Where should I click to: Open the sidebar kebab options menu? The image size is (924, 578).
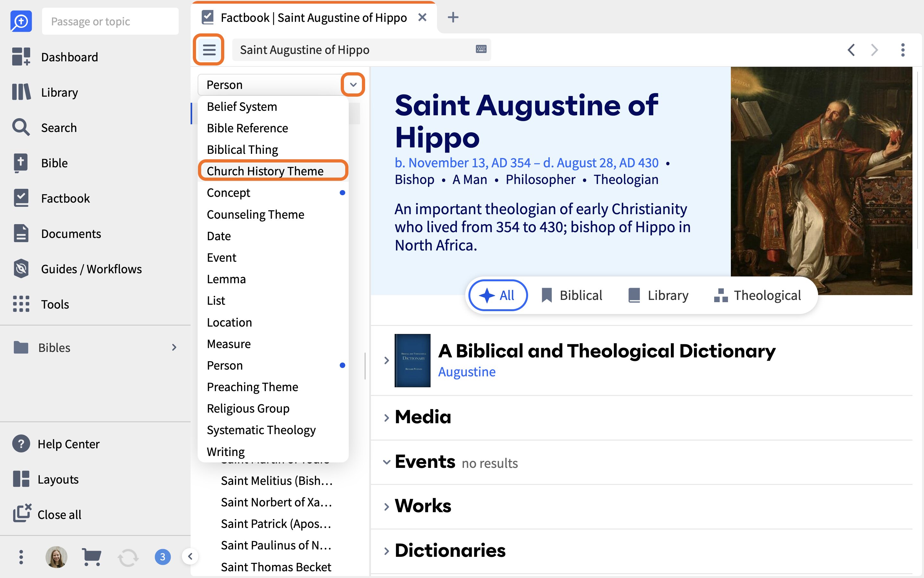pyautogui.click(x=21, y=556)
